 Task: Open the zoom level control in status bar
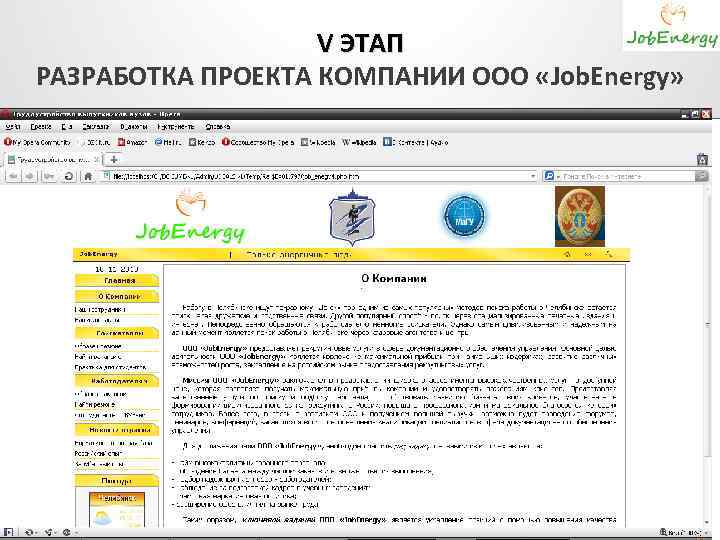click(682, 533)
